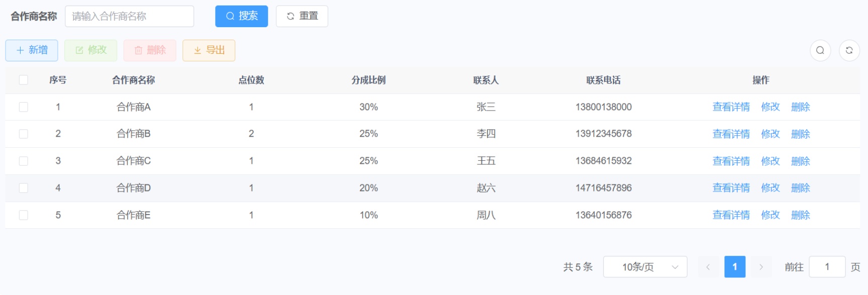Open 查看详情 for 合作商B
This screenshot has width=868, height=295.
pyautogui.click(x=731, y=134)
